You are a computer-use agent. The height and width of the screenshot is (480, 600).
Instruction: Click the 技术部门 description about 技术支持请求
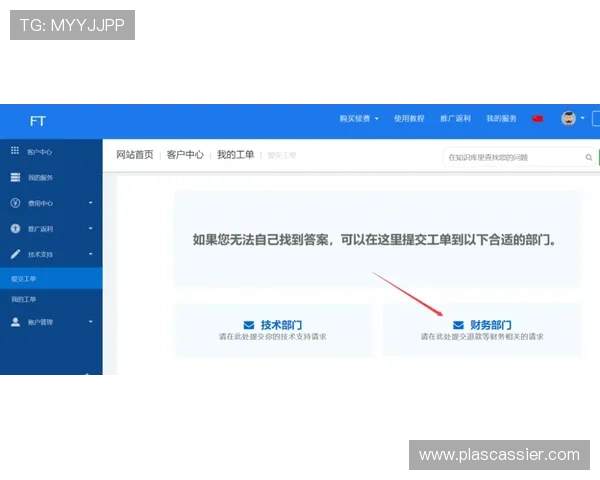pyautogui.click(x=272, y=336)
